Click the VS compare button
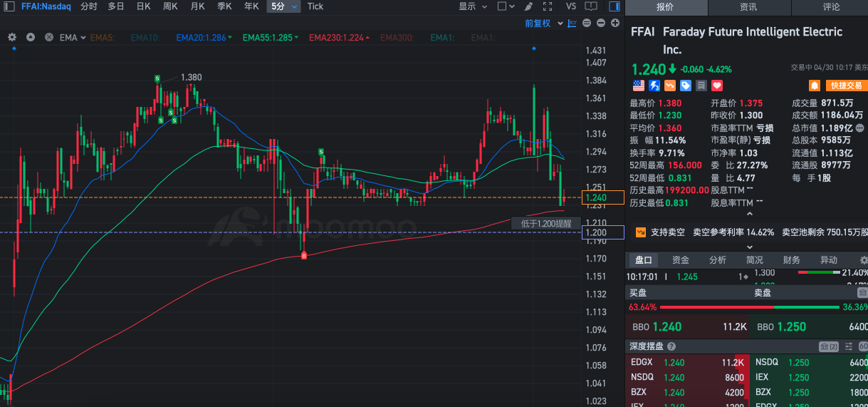 point(571,6)
